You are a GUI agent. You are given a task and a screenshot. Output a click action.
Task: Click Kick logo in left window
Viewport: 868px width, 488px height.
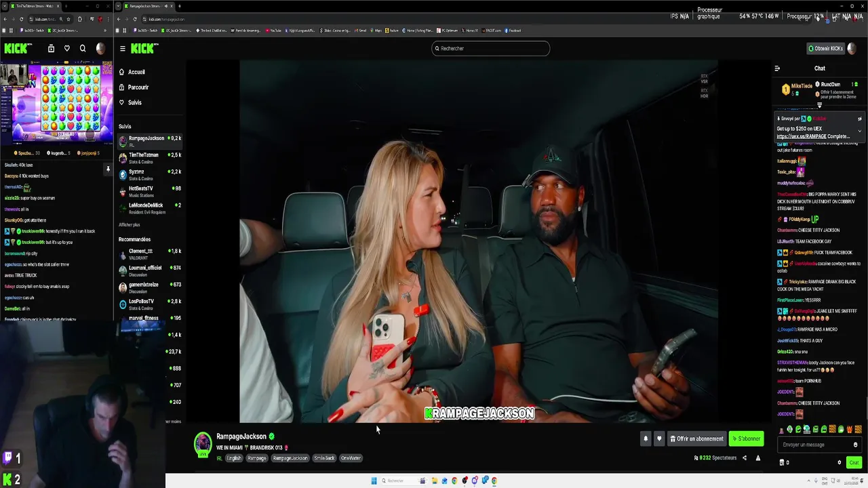17,48
